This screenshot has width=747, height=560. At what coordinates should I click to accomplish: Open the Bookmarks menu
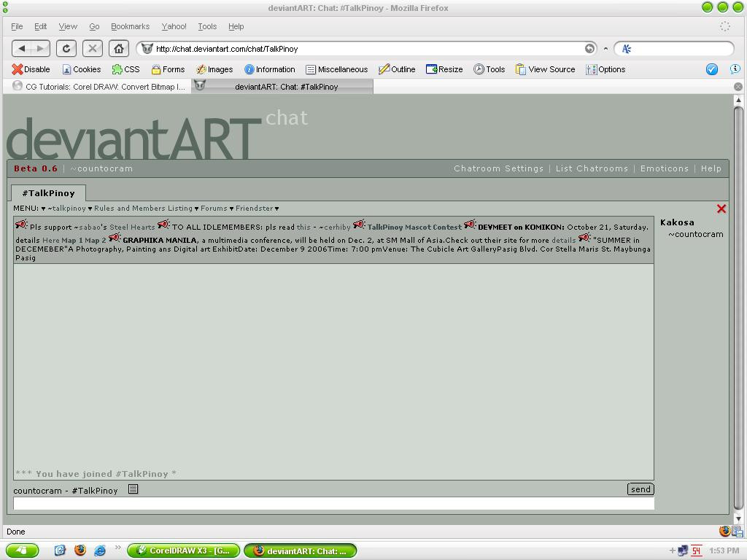pyautogui.click(x=130, y=27)
